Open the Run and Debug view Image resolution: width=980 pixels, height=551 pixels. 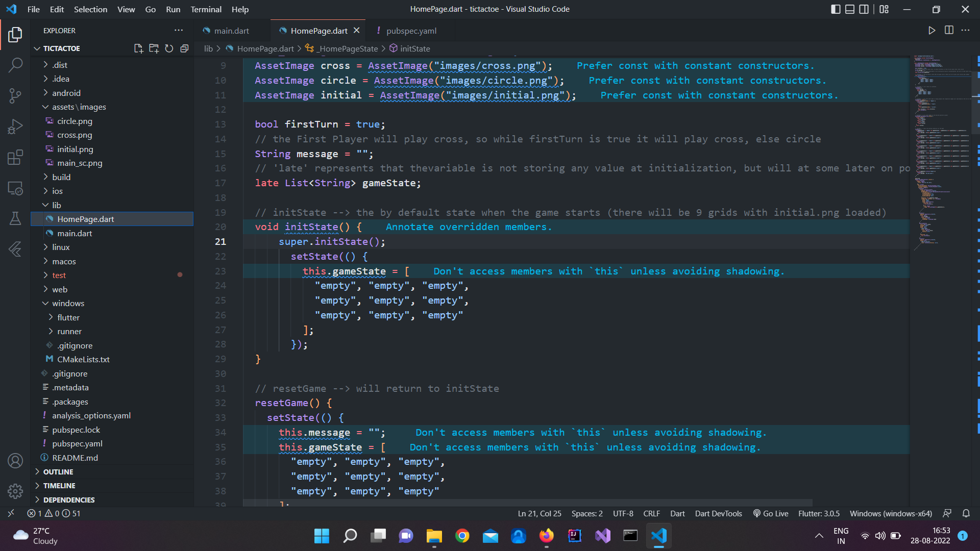(x=15, y=126)
